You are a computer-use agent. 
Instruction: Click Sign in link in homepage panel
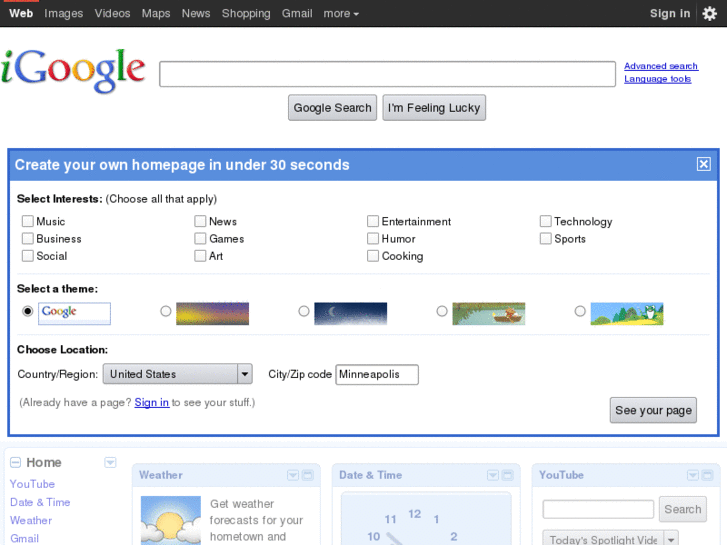coord(152,402)
